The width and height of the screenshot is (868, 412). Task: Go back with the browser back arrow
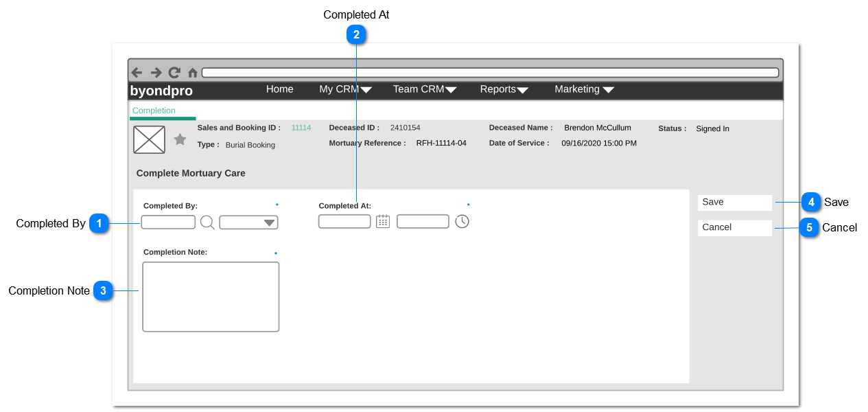coord(137,72)
